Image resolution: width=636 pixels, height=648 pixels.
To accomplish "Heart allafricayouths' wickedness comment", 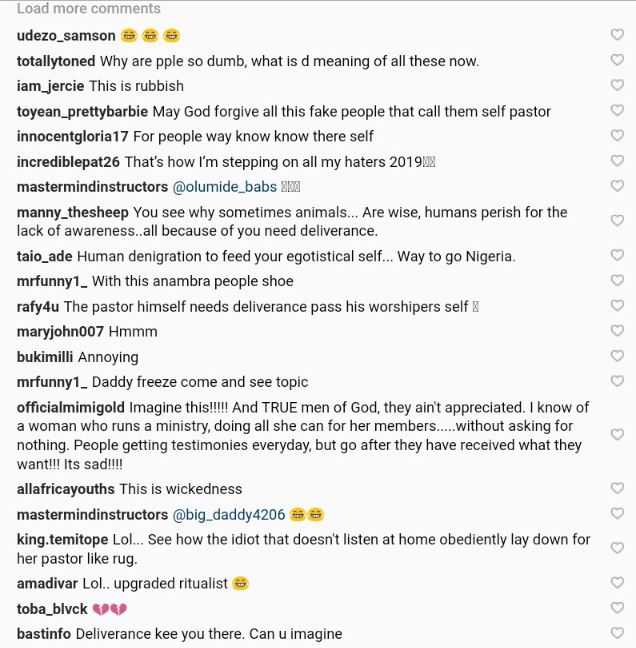I will coord(617,489).
